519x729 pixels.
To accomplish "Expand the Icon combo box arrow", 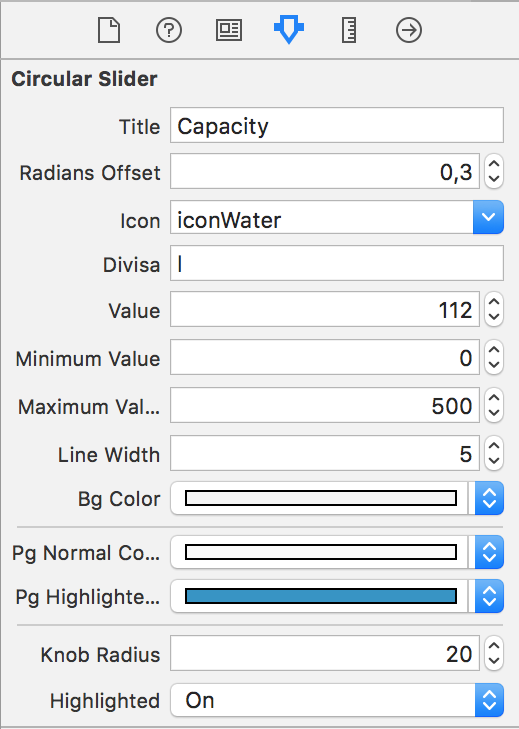I will 488,217.
